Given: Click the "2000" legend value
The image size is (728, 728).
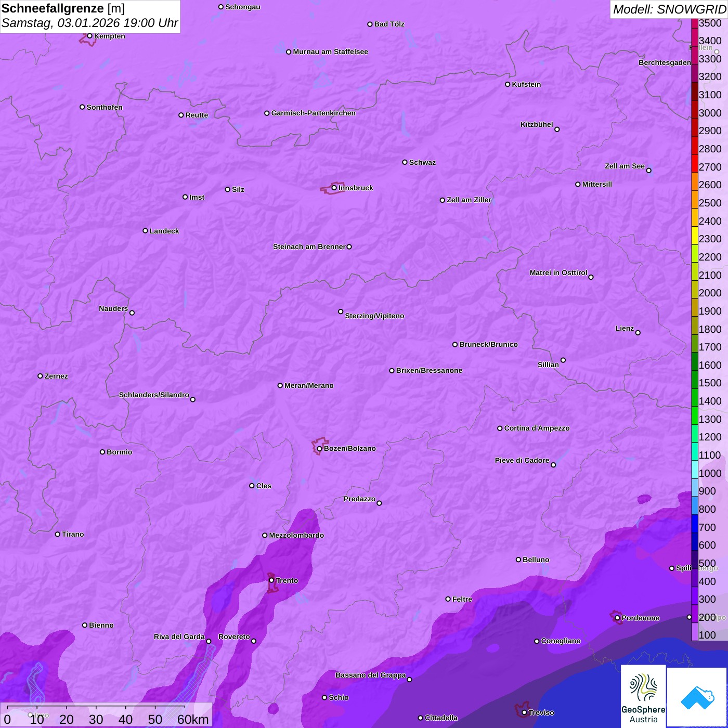Looking at the screenshot, I should 710,293.
